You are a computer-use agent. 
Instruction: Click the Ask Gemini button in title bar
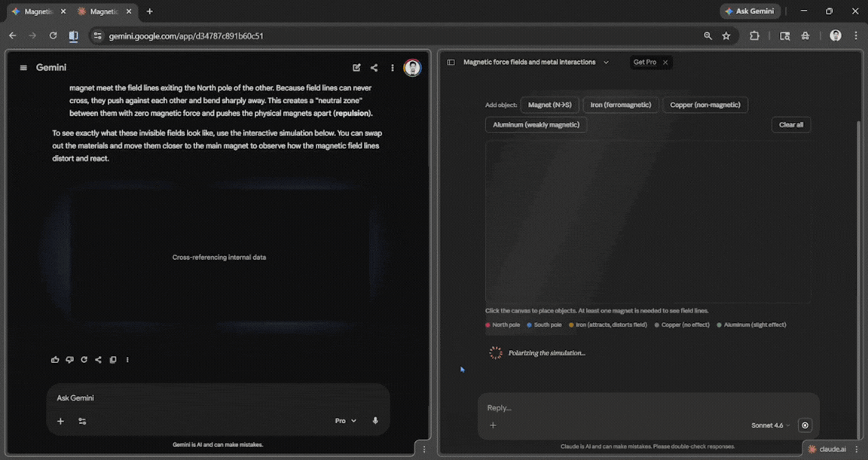pos(750,11)
